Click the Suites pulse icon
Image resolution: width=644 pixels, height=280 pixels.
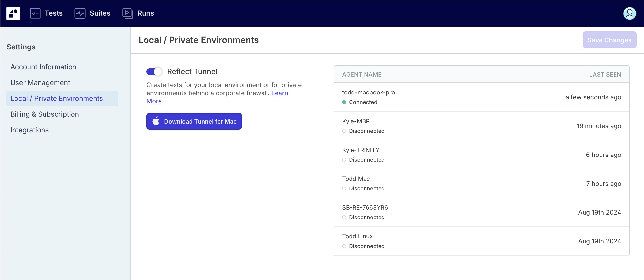coord(80,13)
